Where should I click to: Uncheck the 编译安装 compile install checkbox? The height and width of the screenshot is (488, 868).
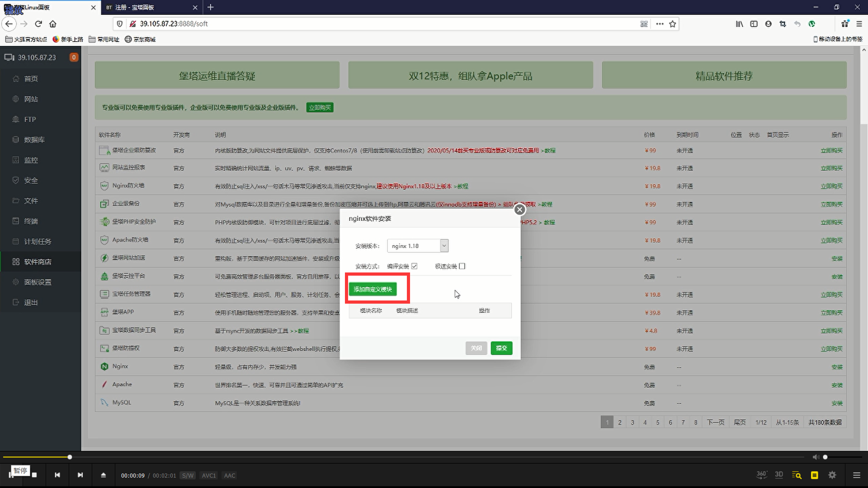click(x=414, y=266)
